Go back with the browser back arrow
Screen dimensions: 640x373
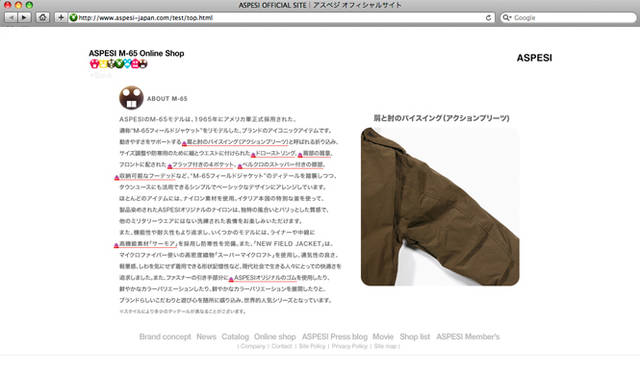coord(11,18)
